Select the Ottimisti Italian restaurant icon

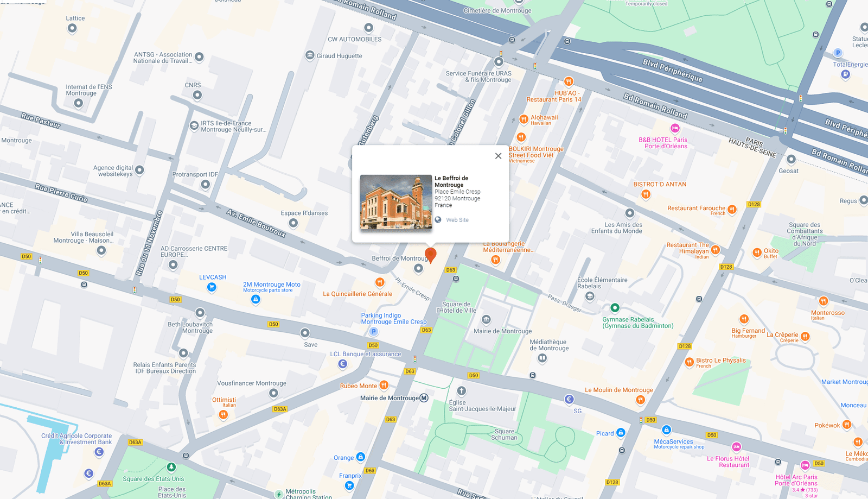223,415
